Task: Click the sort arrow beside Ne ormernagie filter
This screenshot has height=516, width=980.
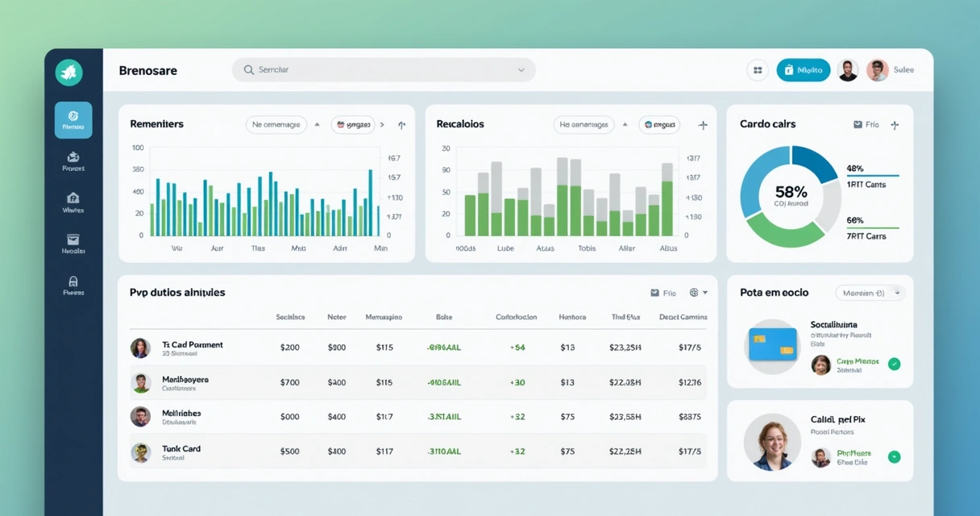Action: coord(318,124)
